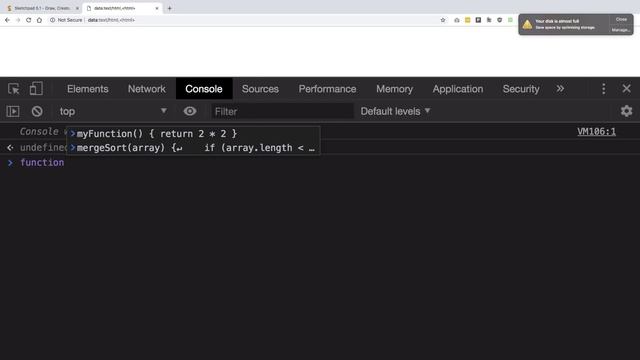Click the yellow square extension icon

467,20
